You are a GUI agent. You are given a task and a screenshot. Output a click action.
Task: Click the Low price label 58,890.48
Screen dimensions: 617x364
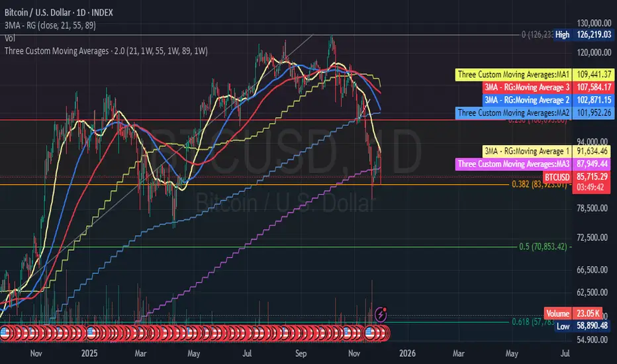(583, 326)
